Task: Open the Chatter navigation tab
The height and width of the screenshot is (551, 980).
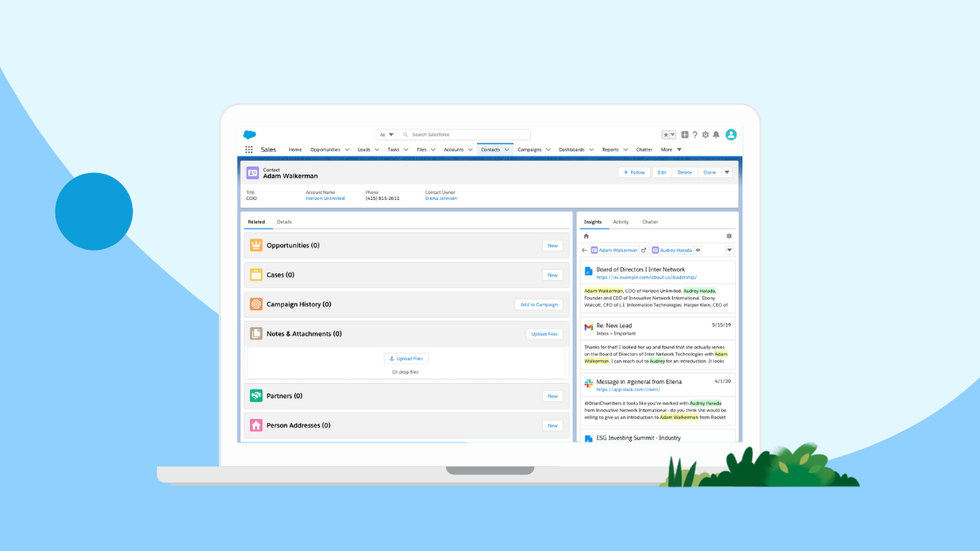Action: click(644, 149)
